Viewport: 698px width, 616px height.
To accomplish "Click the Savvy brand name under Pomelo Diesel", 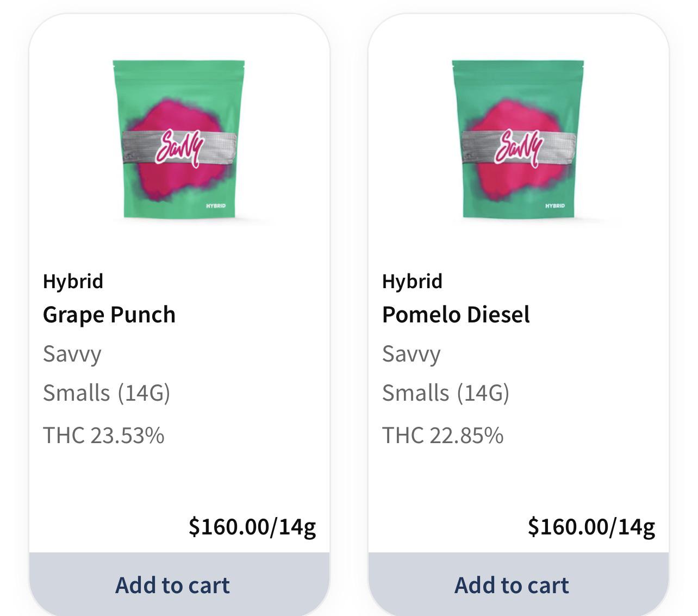I will pos(410,354).
